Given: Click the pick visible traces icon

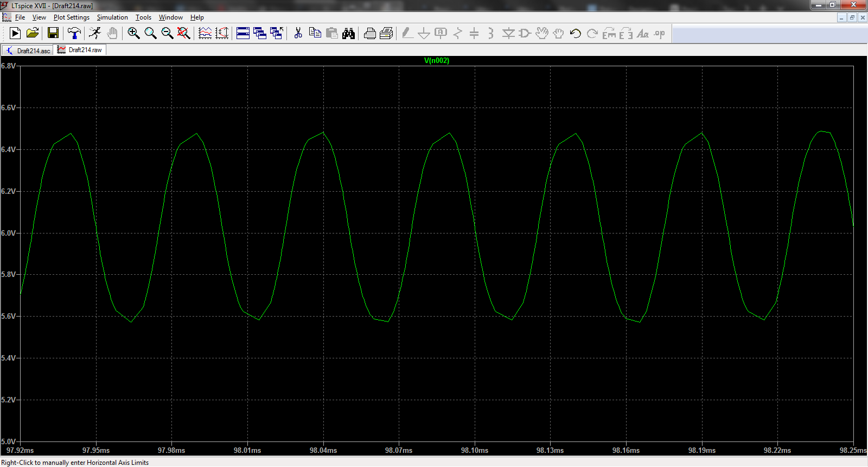Looking at the screenshot, I should (222, 34).
